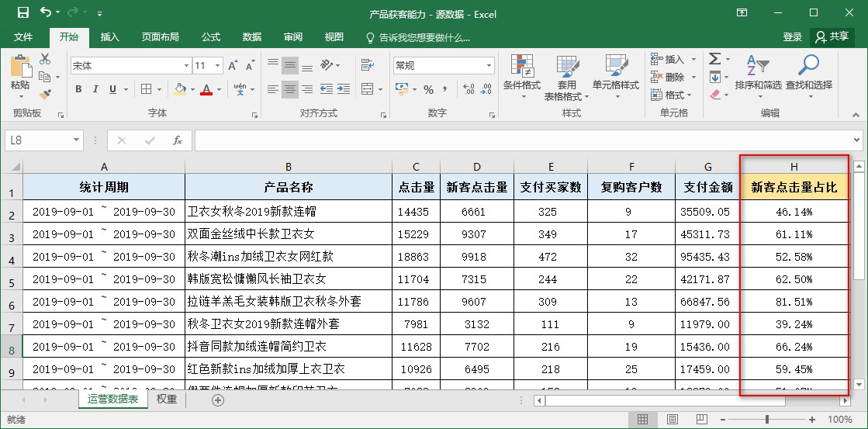Image resolution: width=868 pixels, height=429 pixels.
Task: Toggle Align Left
Action: 273,89
